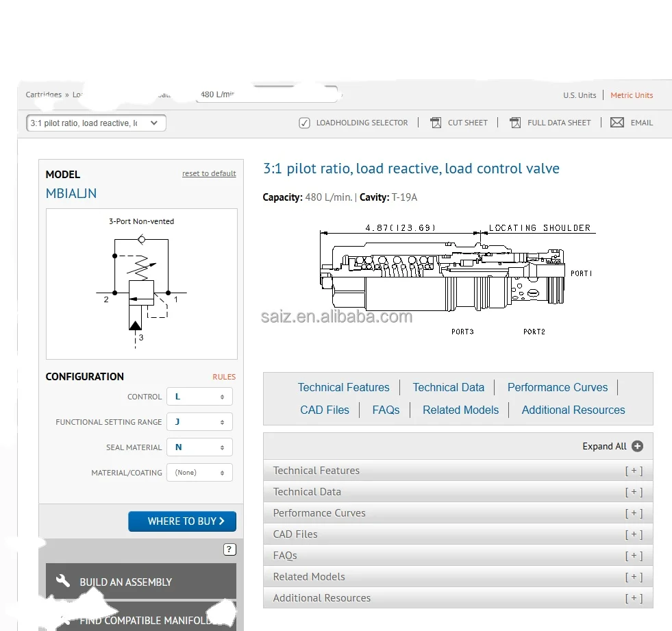This screenshot has height=631, width=672.
Task: Click the Expand All plus icon
Action: pos(637,446)
